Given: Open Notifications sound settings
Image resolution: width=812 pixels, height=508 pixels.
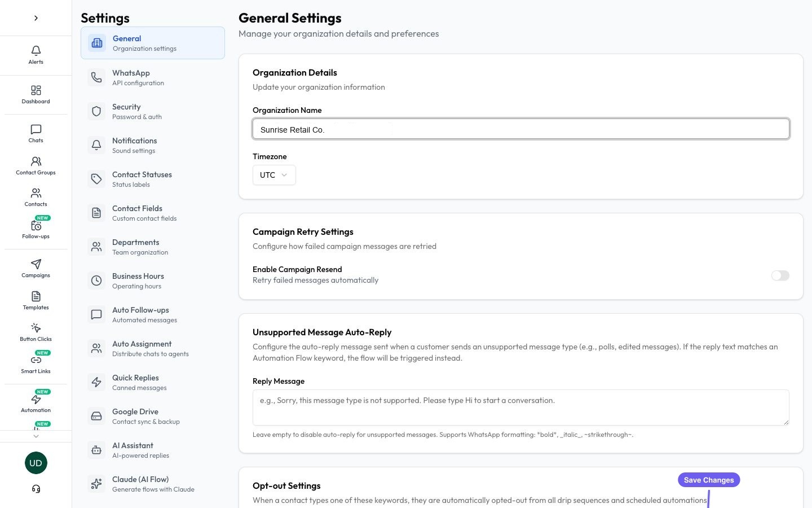Looking at the screenshot, I should [153, 145].
